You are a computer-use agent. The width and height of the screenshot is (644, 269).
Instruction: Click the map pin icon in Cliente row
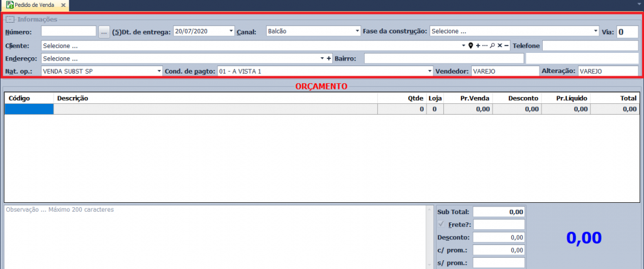[470, 46]
